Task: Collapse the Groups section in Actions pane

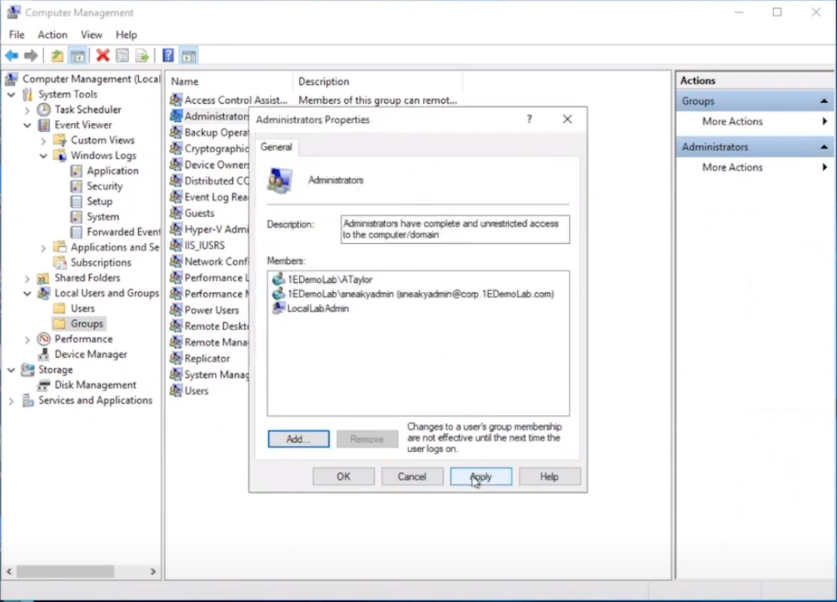Action: (x=824, y=101)
